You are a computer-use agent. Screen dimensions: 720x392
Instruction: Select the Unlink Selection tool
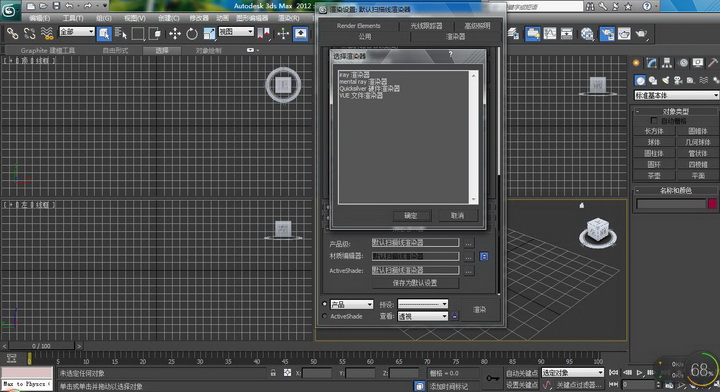click(x=29, y=34)
